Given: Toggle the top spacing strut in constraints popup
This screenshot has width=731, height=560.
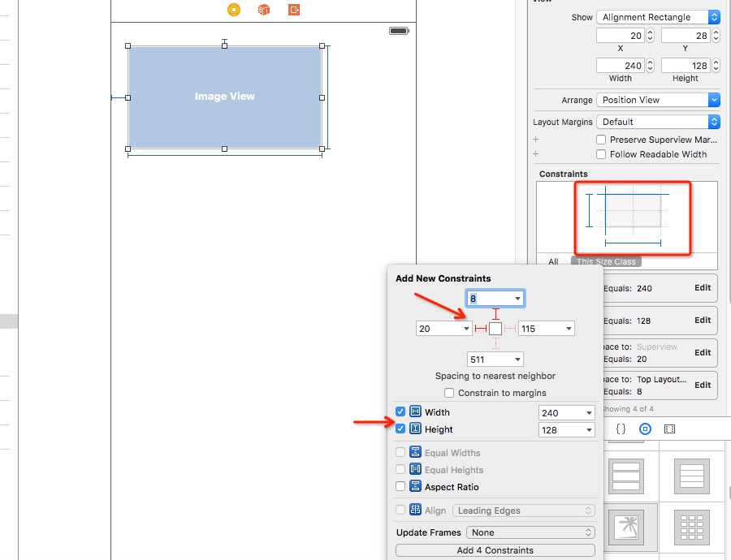Looking at the screenshot, I should coord(495,314).
